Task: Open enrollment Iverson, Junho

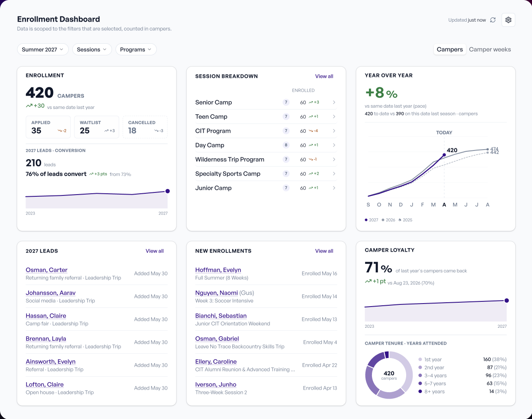Action: coord(215,384)
